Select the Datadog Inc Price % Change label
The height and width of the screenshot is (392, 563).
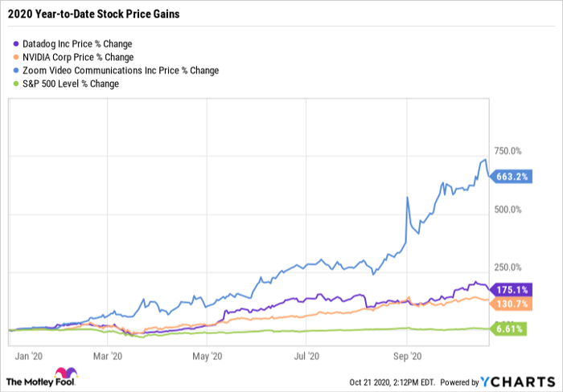point(79,43)
